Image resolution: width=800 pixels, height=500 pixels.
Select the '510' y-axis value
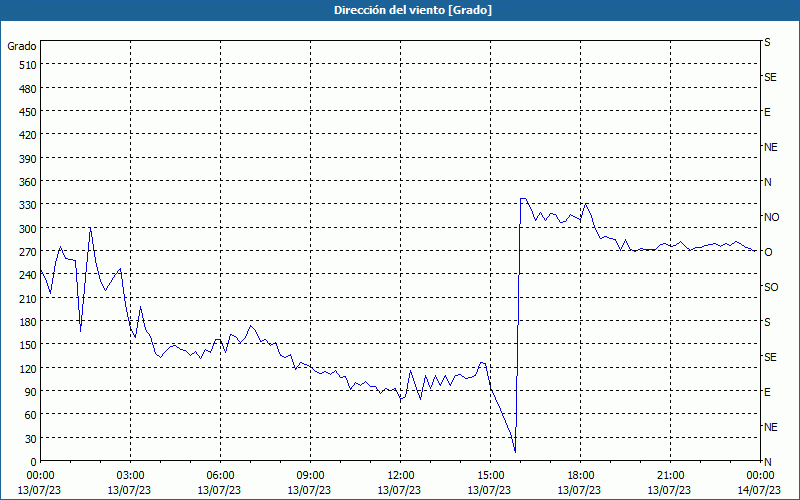coord(28,65)
